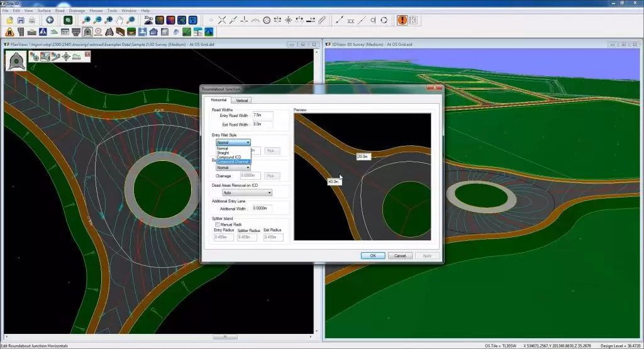Toggle the 2D/3D view icon
This screenshot has height=349, width=644.
(x=149, y=20)
